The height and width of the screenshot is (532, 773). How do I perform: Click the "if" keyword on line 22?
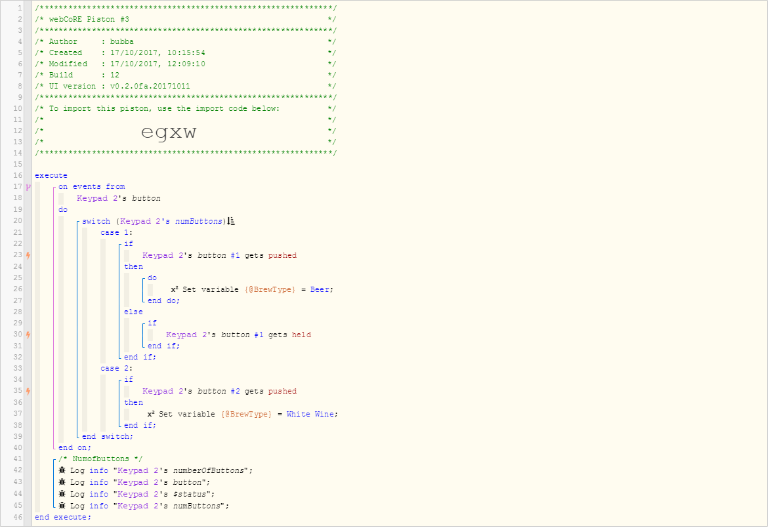129,244
